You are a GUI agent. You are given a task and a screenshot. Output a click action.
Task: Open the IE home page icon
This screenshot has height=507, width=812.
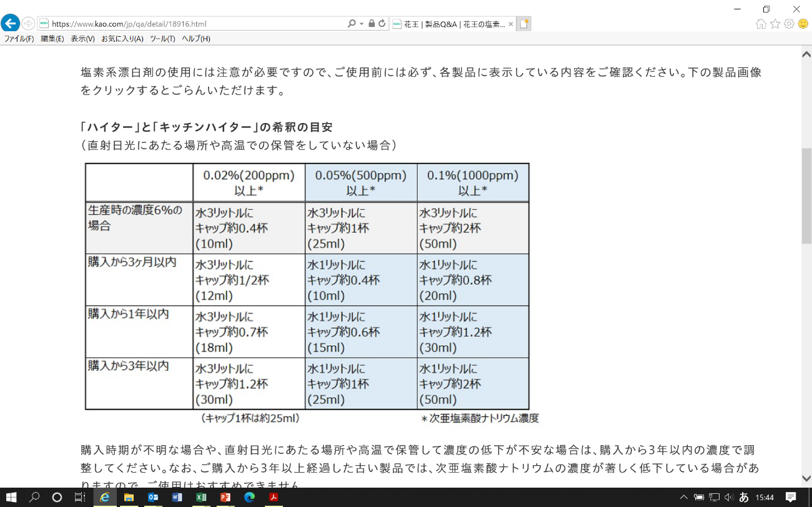761,24
